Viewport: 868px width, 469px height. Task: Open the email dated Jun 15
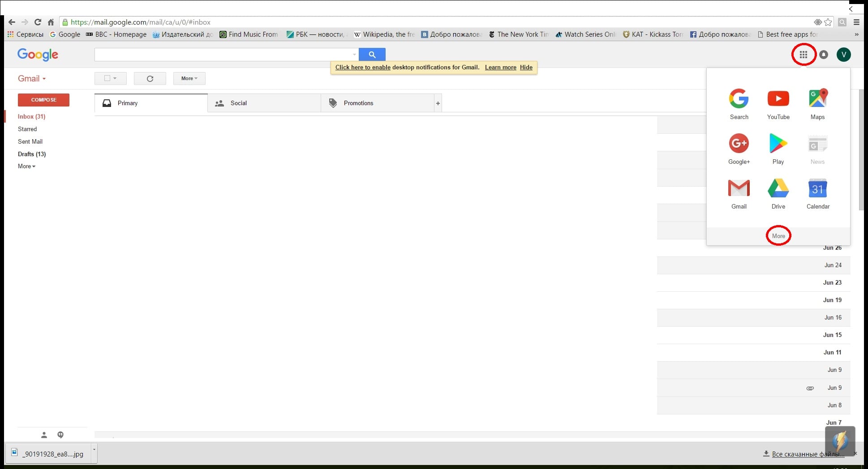(x=753, y=335)
